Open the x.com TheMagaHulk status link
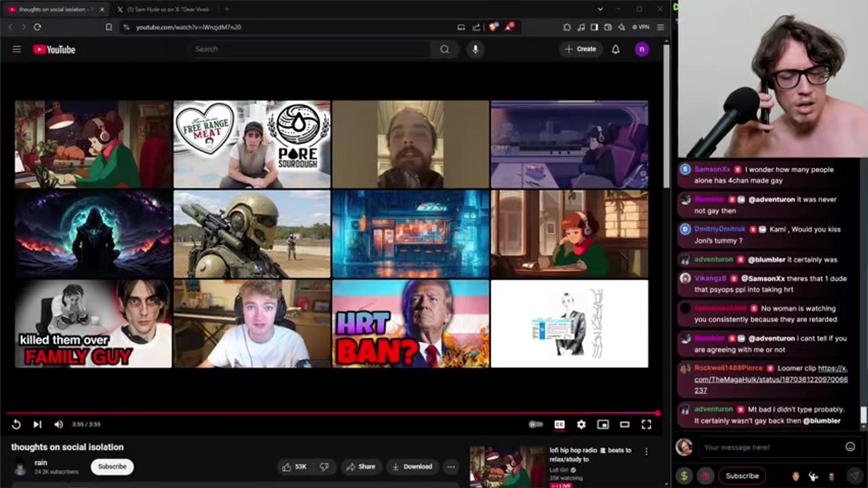Image resolution: width=868 pixels, height=488 pixels. [771, 380]
